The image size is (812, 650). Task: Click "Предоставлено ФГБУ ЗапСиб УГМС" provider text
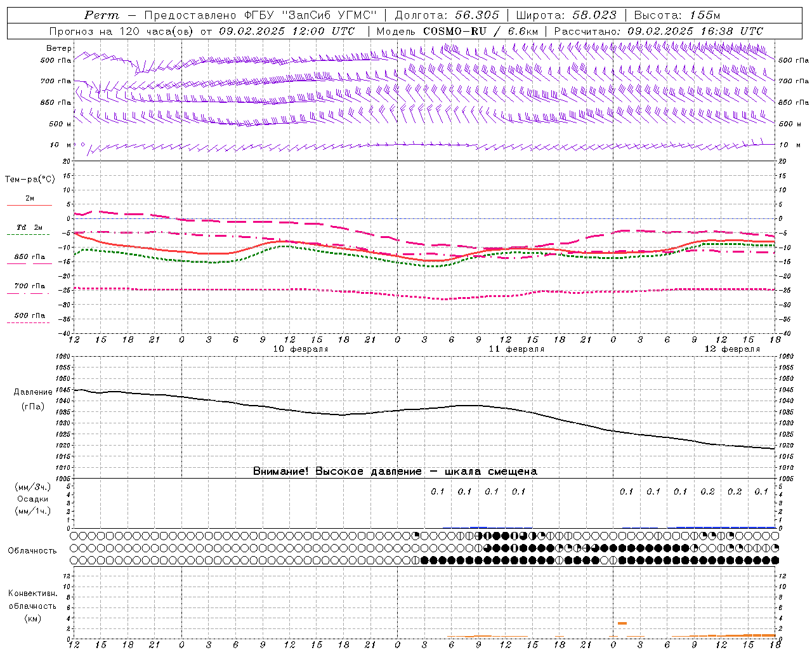pyautogui.click(x=261, y=15)
